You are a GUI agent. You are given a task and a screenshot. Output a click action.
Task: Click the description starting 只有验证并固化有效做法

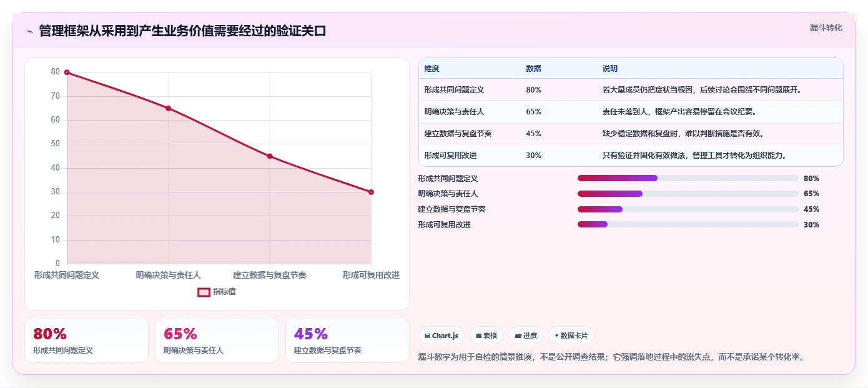(694, 156)
